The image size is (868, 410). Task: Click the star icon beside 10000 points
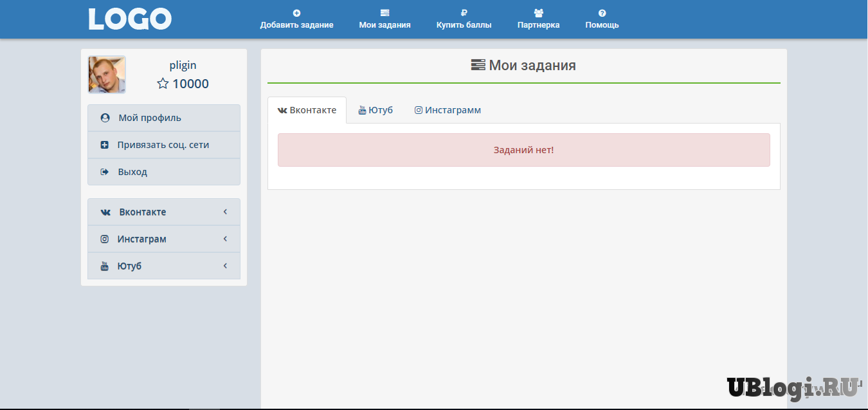(163, 84)
